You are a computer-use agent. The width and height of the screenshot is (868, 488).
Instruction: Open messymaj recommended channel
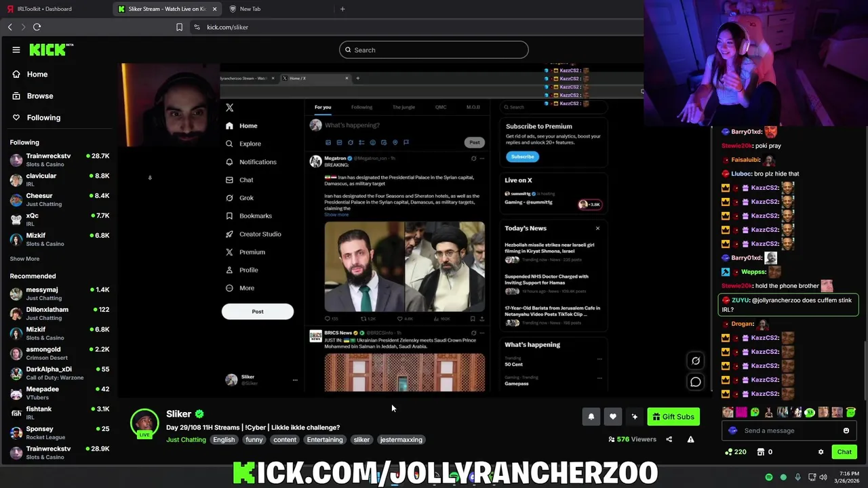[x=60, y=293]
